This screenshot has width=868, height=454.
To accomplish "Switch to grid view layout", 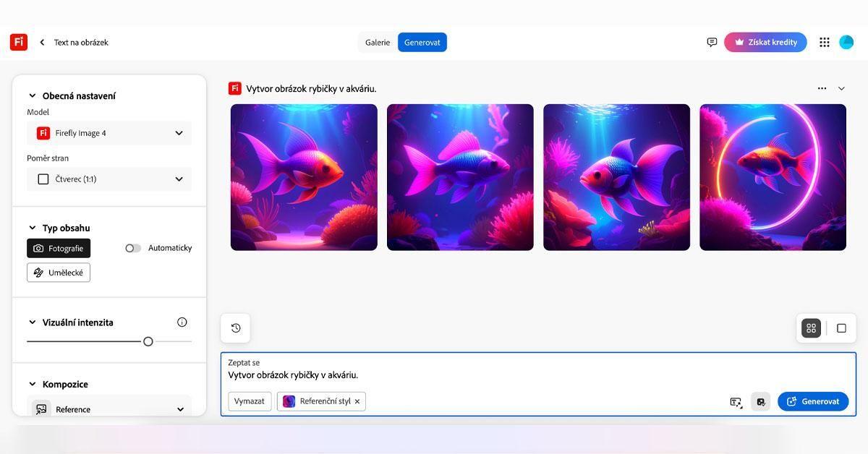I will click(811, 328).
